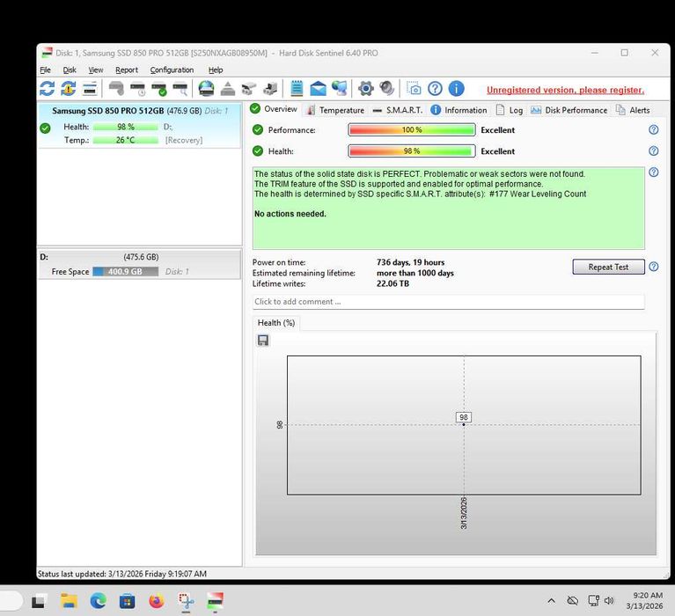Click Unregistered version, please register link
Image resolution: width=675 pixels, height=616 pixels.
[x=565, y=90]
